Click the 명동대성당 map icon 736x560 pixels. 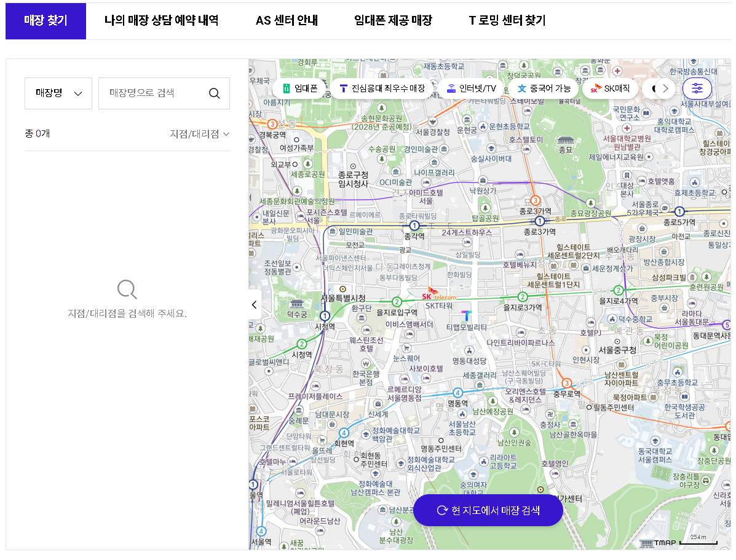(x=469, y=350)
